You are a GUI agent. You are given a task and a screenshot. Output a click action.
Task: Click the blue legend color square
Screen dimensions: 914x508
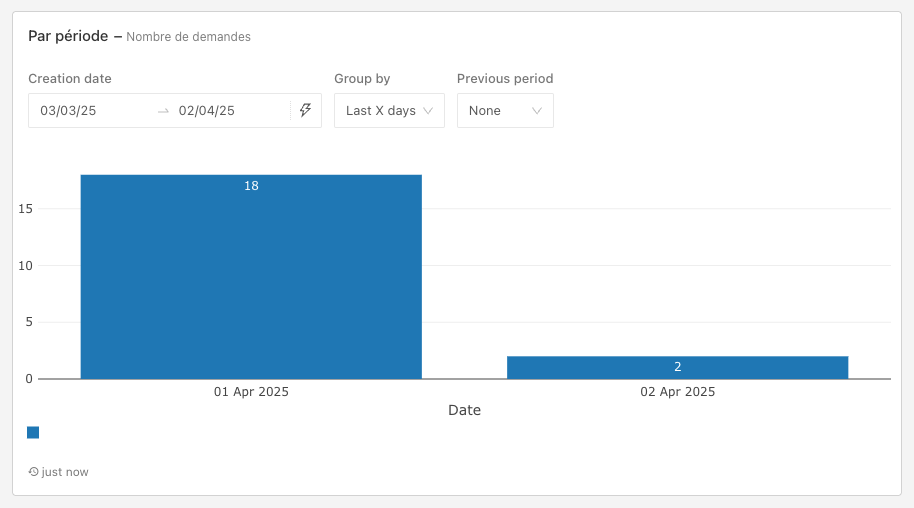pos(33,433)
